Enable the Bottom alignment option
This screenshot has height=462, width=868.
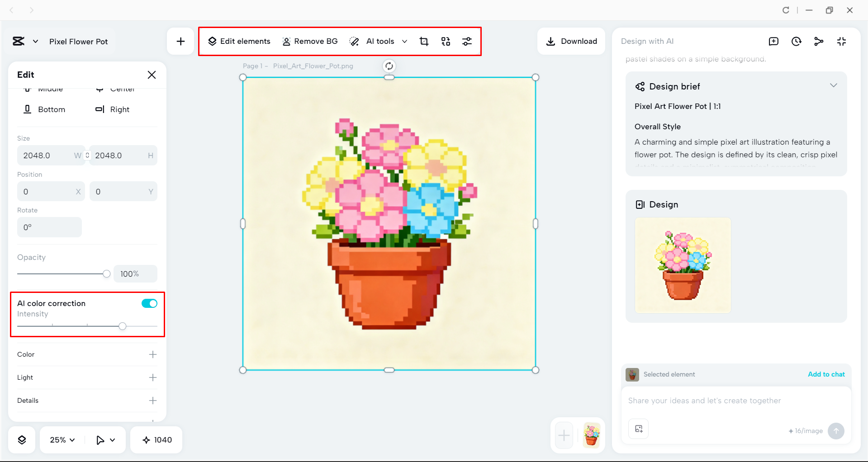[44, 109]
